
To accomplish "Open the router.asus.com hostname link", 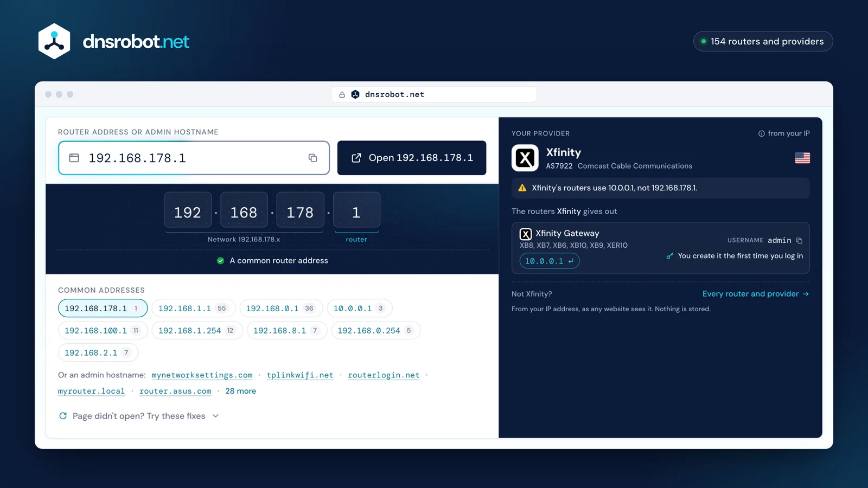I will (x=175, y=391).
